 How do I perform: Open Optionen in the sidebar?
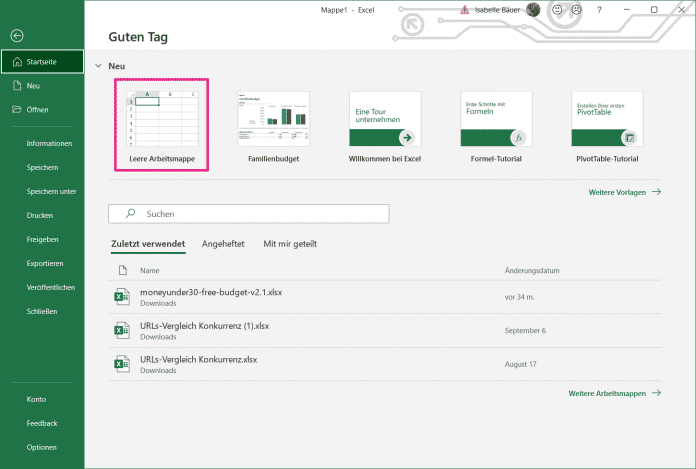pos(42,447)
